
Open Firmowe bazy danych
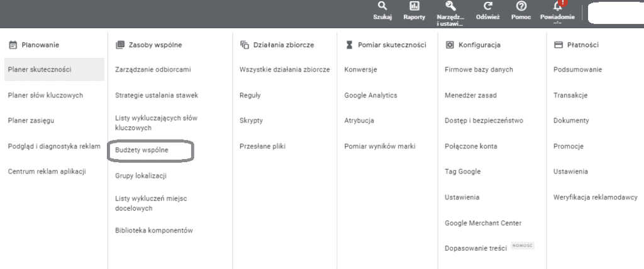479,69
